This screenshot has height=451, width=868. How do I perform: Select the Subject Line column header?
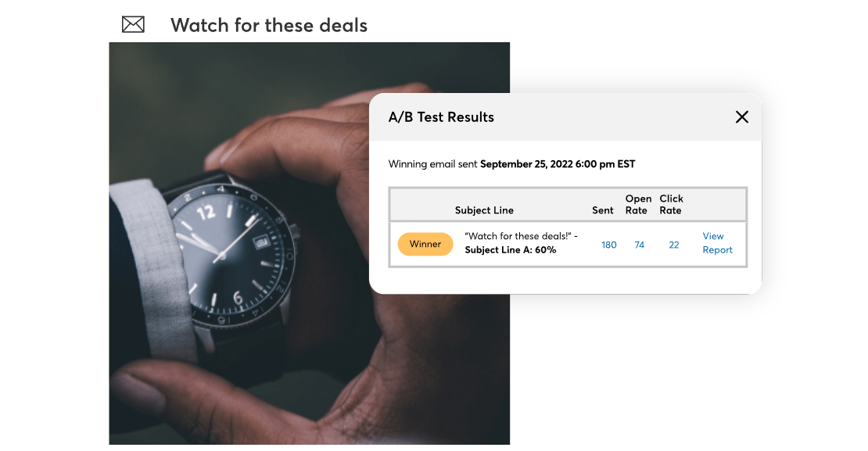click(x=484, y=210)
